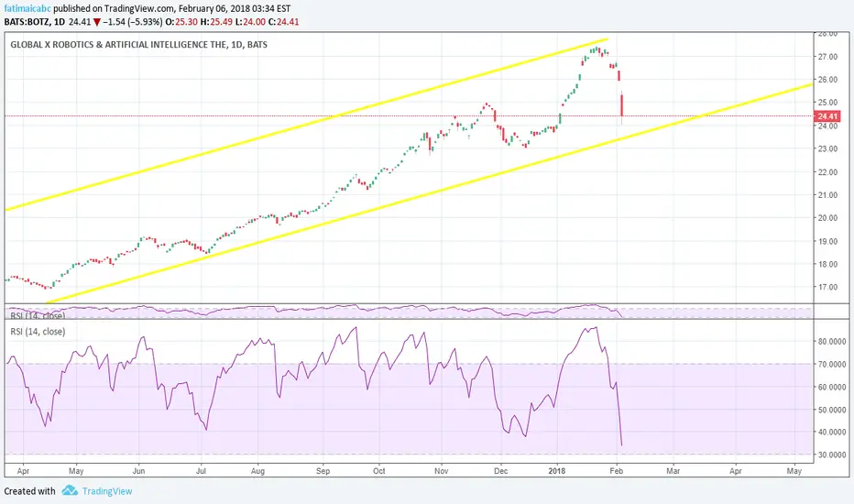This screenshot has height=504, width=854.
Task: Open the TradingView link at bottom
Action: (107, 491)
